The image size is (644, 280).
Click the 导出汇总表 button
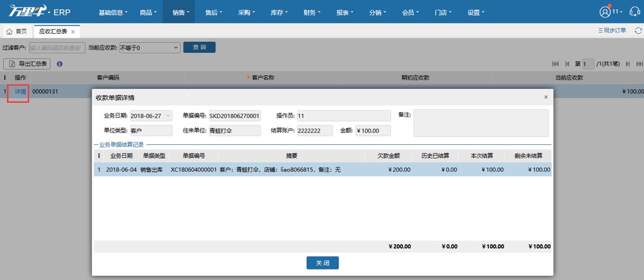(26, 64)
